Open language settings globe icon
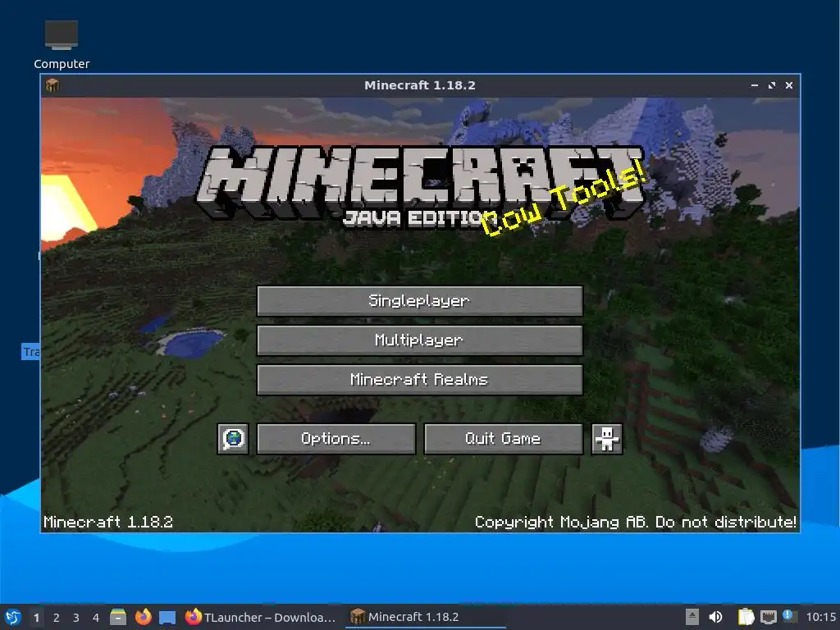 point(233,439)
